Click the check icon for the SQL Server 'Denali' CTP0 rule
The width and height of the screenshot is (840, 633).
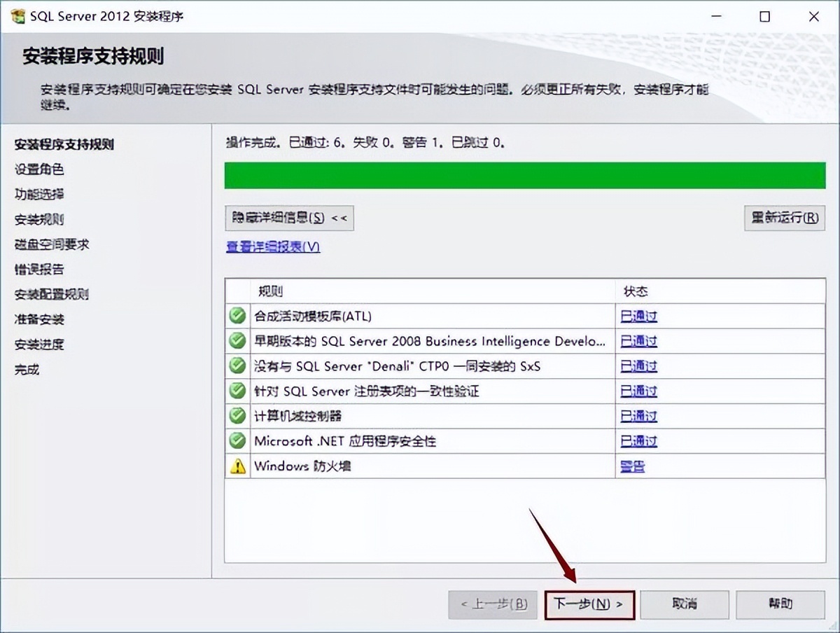click(237, 366)
